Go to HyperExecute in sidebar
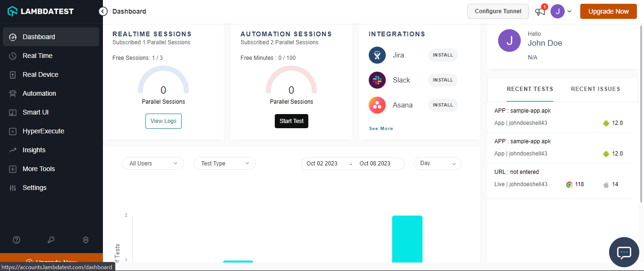644x271 pixels. 51,131
